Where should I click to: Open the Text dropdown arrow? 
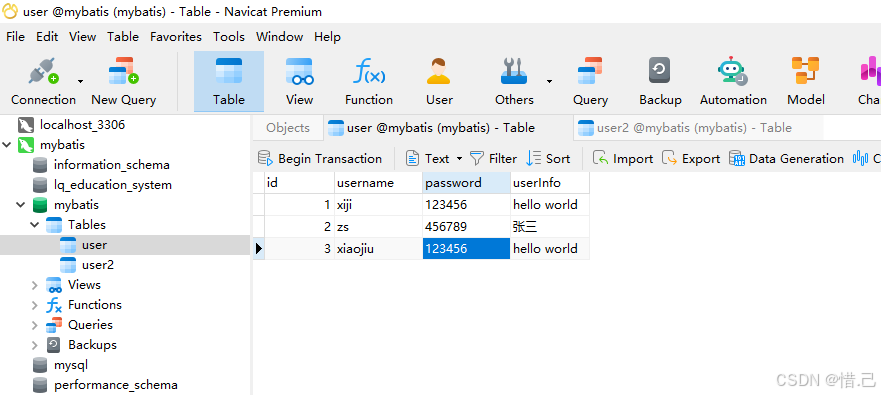coord(459,159)
